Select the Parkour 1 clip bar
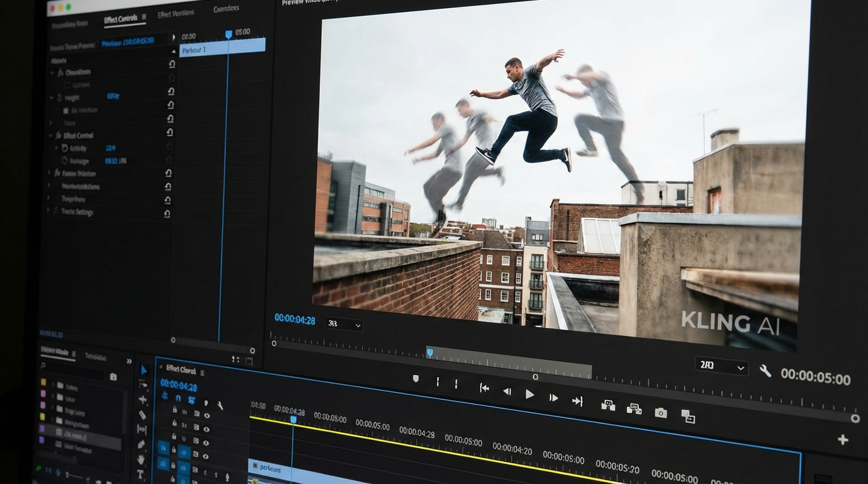The height and width of the screenshot is (484, 868). click(x=222, y=47)
